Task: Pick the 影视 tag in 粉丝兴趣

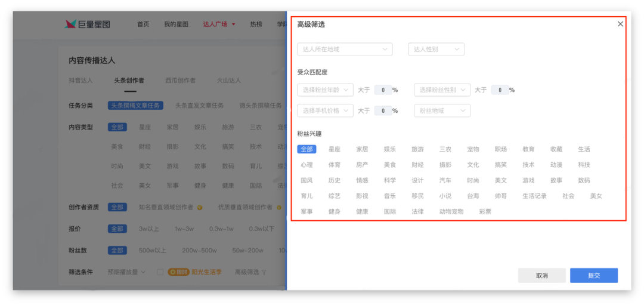Action: tap(363, 196)
